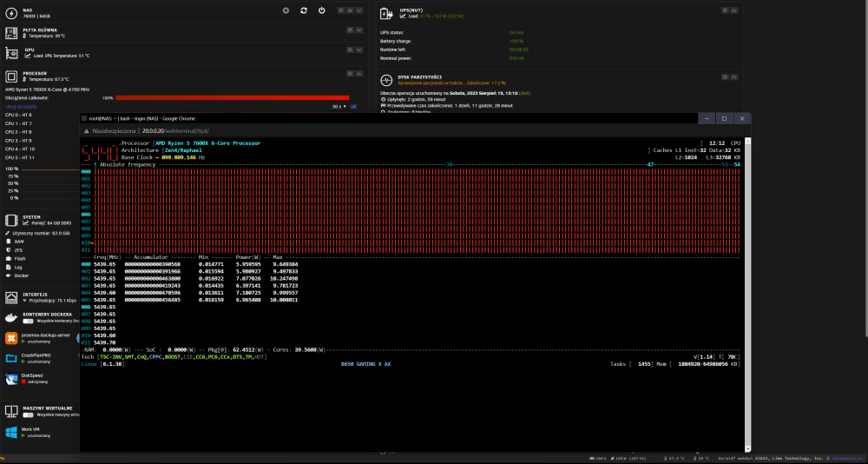Click the Work VM Windows icon

coord(11,433)
